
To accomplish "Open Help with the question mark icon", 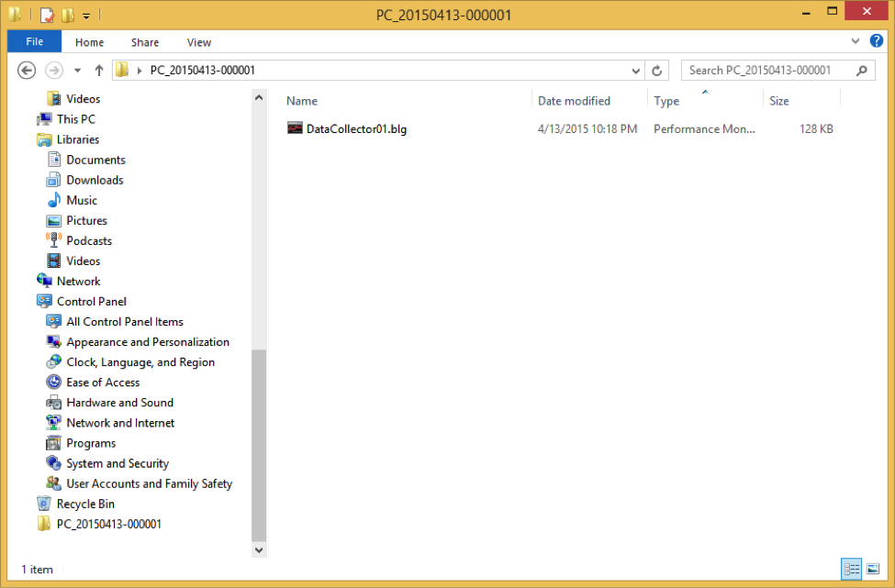I will [876, 40].
